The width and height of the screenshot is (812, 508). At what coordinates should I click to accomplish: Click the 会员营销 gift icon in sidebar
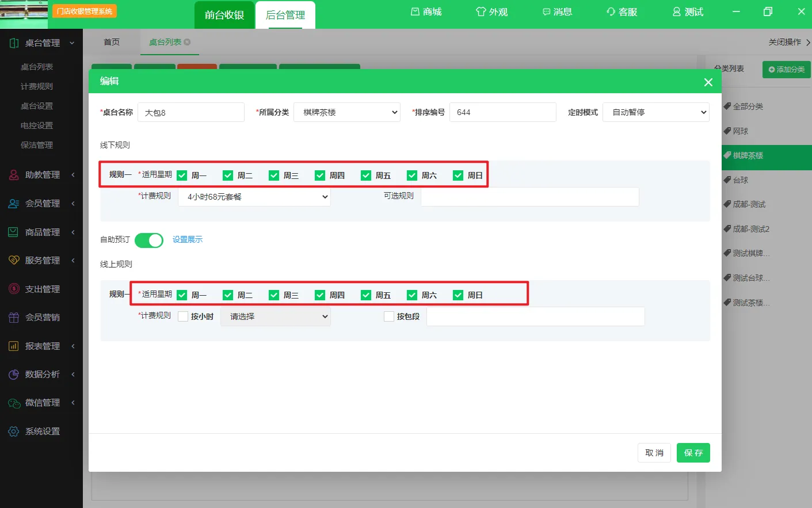click(x=14, y=318)
